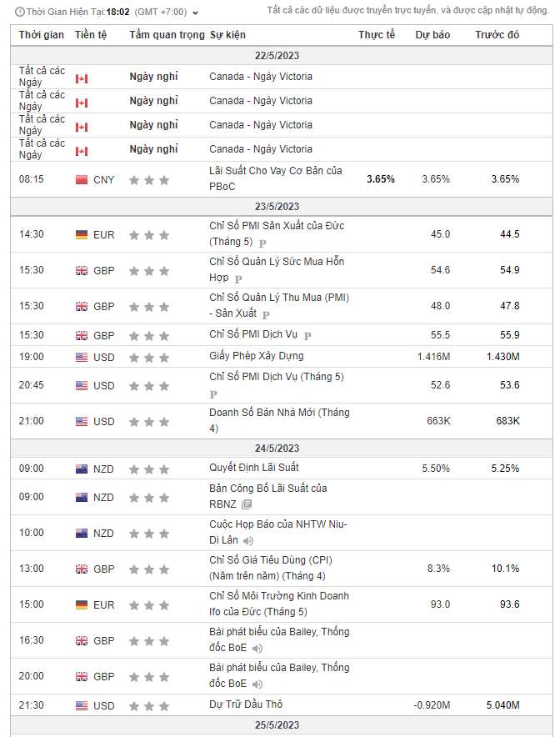Click the German flag in the Ifo row
560x737 pixels.
coord(82,604)
